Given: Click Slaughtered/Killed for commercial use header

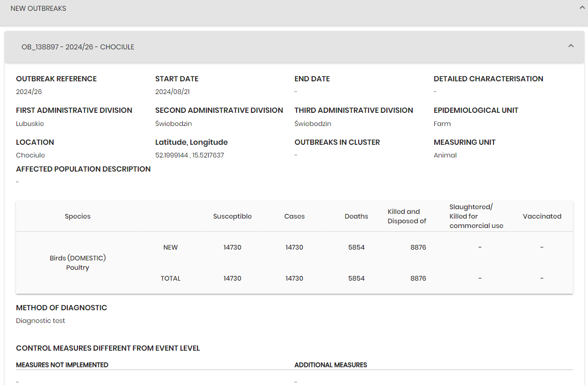Looking at the screenshot, I should point(476,216).
